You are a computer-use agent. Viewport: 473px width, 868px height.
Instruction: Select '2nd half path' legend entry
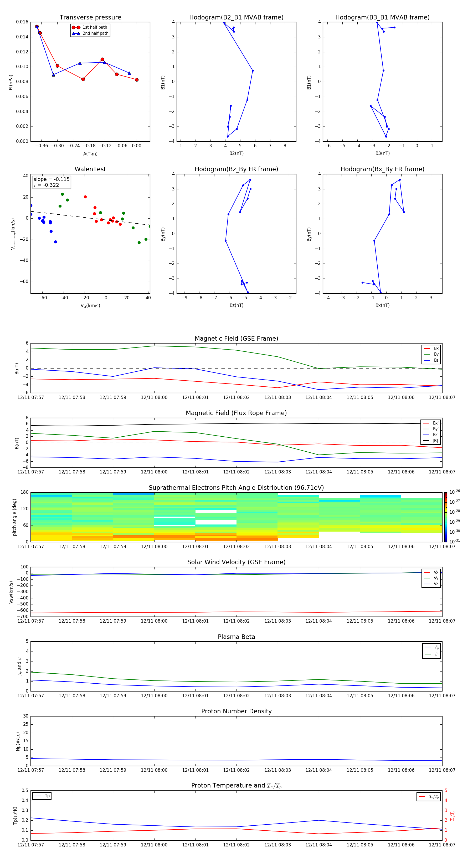90,33
